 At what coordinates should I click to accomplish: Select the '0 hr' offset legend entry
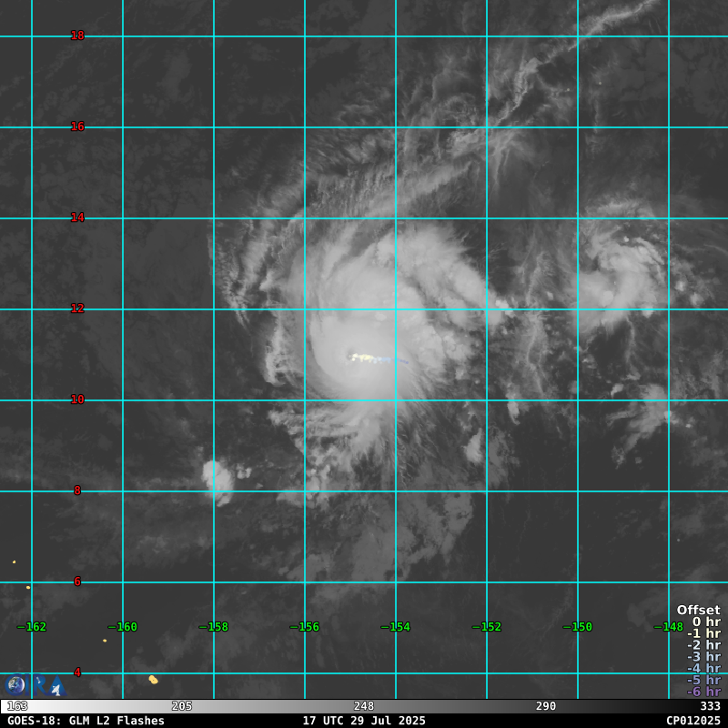coord(705,622)
